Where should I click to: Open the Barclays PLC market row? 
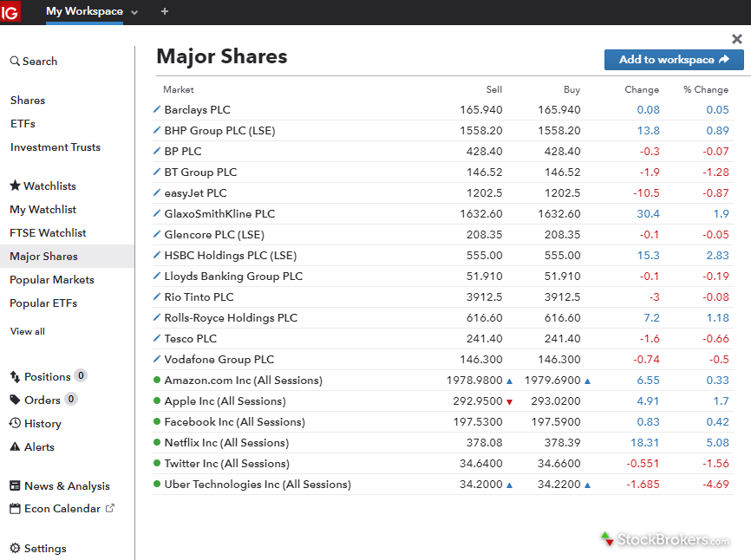coord(443,109)
